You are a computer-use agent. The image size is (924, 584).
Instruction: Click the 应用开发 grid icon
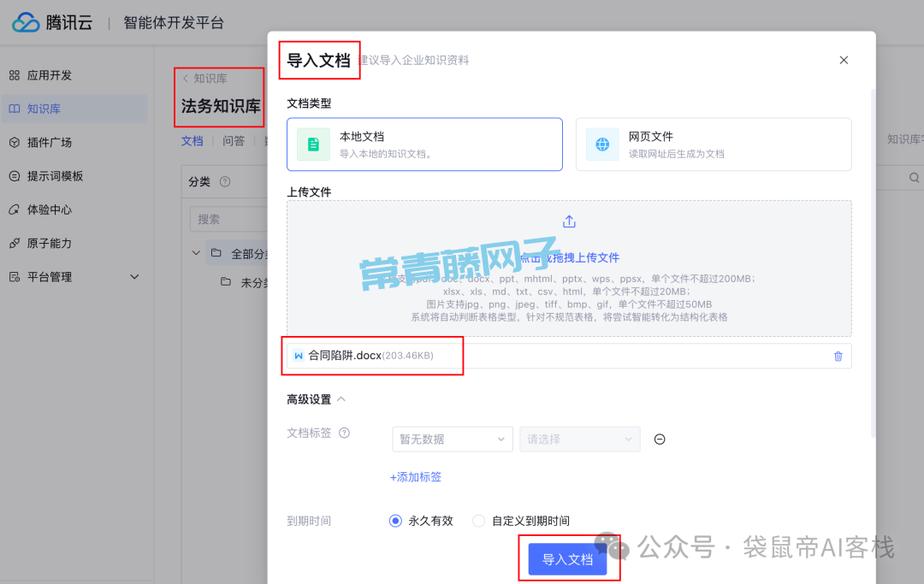pos(15,75)
